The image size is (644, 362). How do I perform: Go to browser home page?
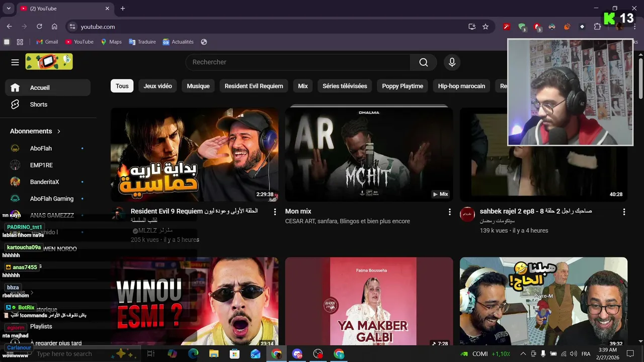[54, 27]
